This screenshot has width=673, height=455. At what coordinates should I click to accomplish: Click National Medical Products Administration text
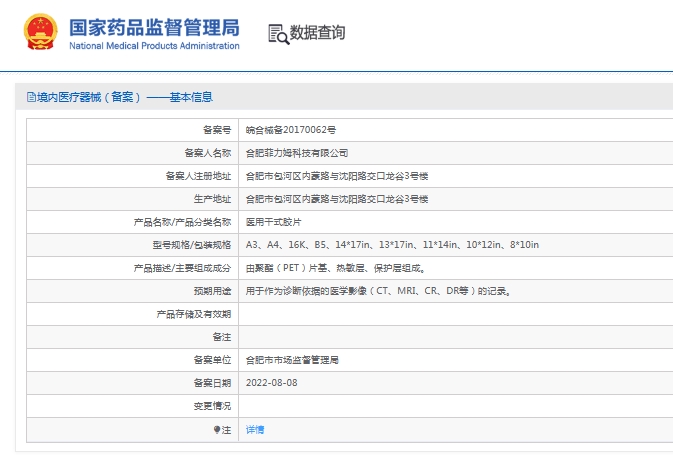(x=155, y=46)
